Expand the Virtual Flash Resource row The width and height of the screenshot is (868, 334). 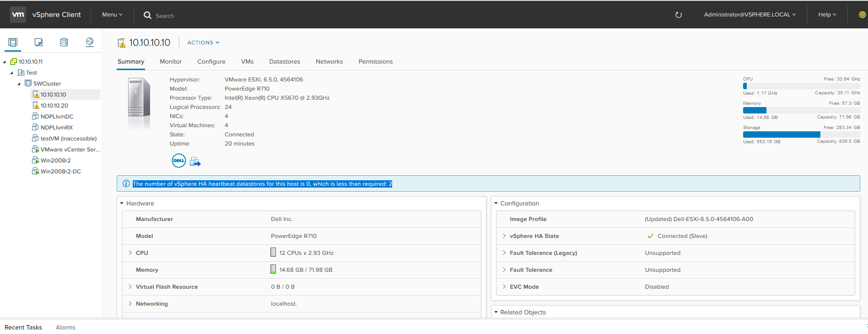click(x=130, y=286)
